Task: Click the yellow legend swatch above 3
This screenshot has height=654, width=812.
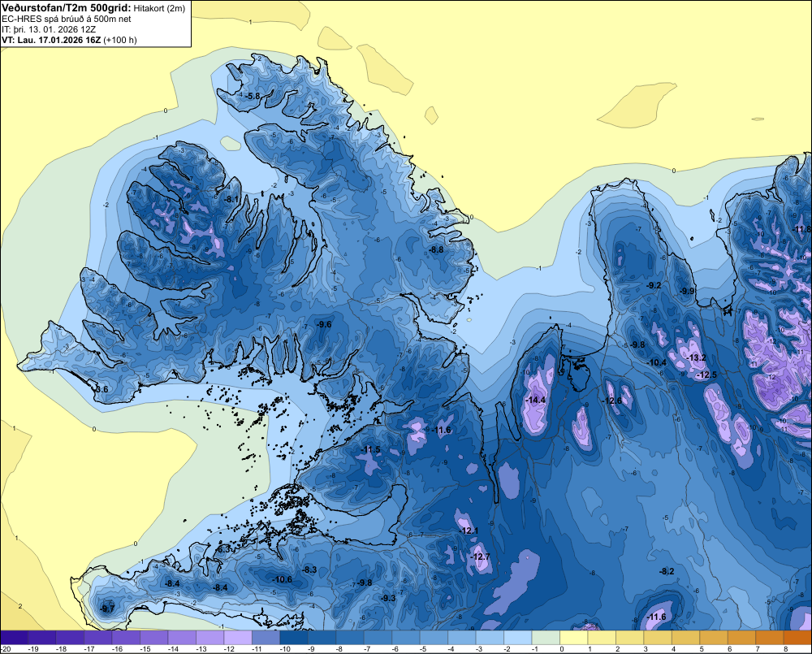Action: (x=658, y=638)
